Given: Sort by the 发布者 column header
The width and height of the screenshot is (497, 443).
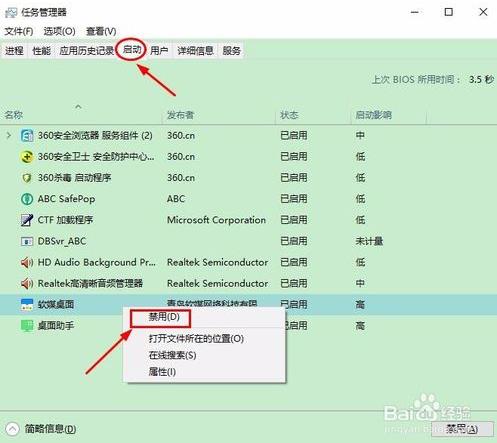Looking at the screenshot, I should (180, 115).
